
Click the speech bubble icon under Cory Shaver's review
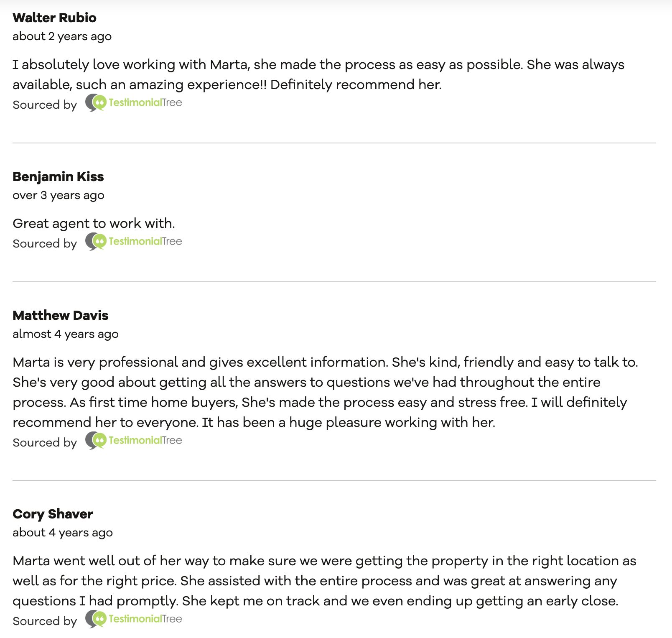[x=96, y=619]
